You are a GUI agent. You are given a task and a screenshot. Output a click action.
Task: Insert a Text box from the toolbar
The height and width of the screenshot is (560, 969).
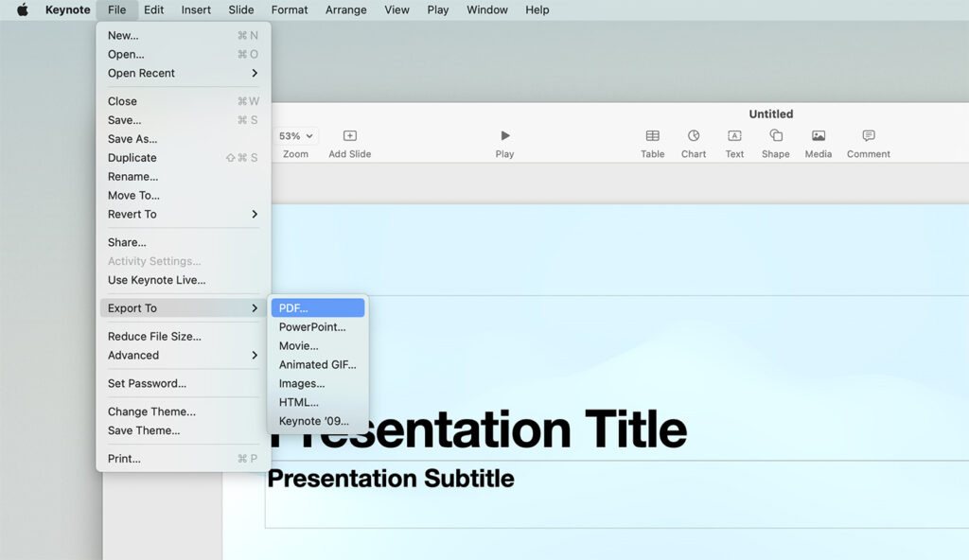[x=734, y=142]
